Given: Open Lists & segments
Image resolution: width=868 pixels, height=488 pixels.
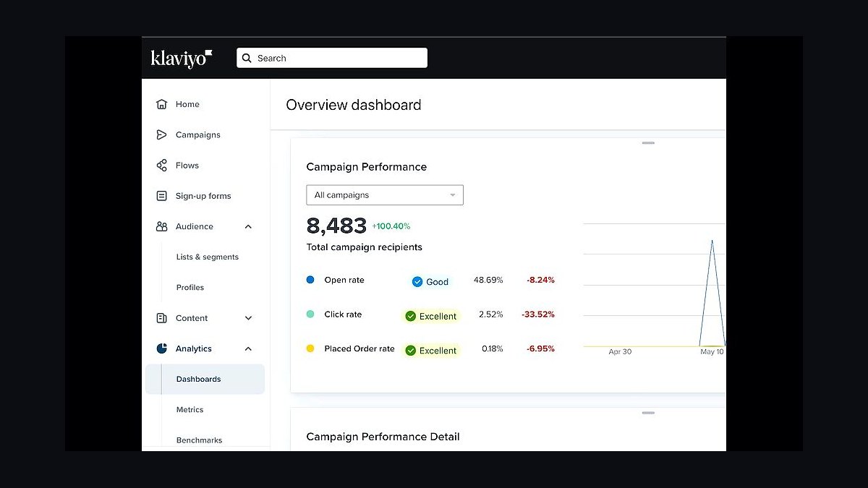Looking at the screenshot, I should (208, 257).
